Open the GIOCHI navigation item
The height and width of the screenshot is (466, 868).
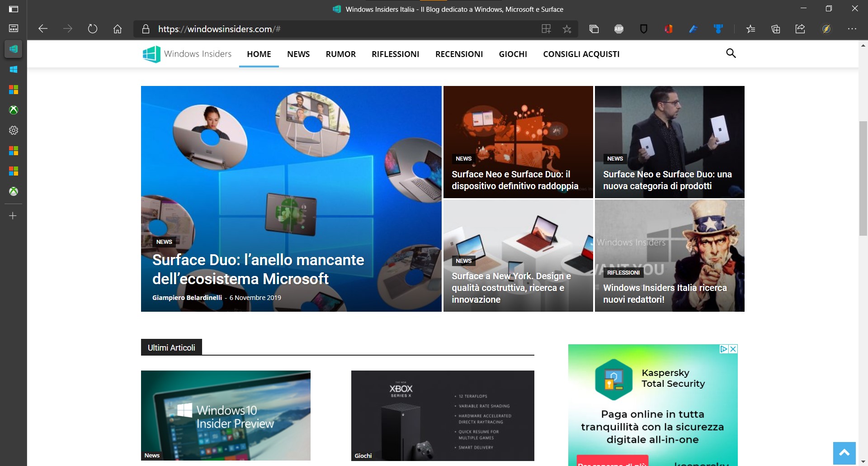[513, 54]
